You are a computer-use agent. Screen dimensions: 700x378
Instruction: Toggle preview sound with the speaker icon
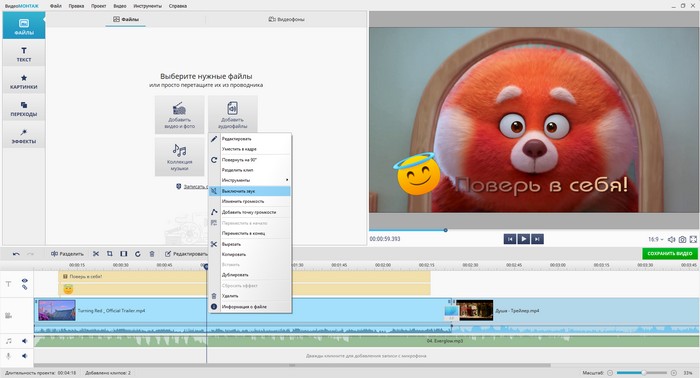click(x=671, y=240)
